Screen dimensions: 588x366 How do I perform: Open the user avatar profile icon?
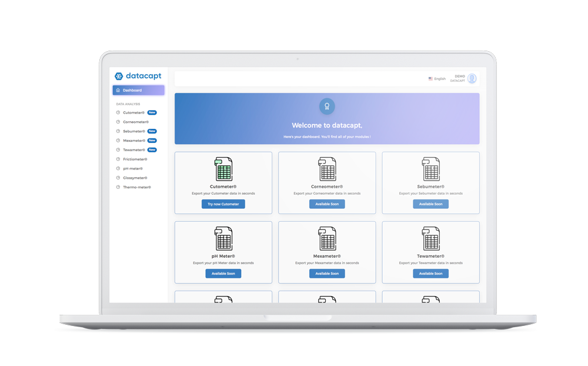click(472, 78)
